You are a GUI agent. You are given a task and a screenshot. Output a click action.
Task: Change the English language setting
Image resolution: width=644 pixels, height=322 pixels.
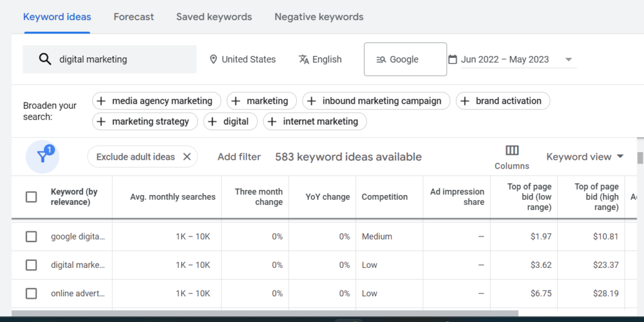320,60
